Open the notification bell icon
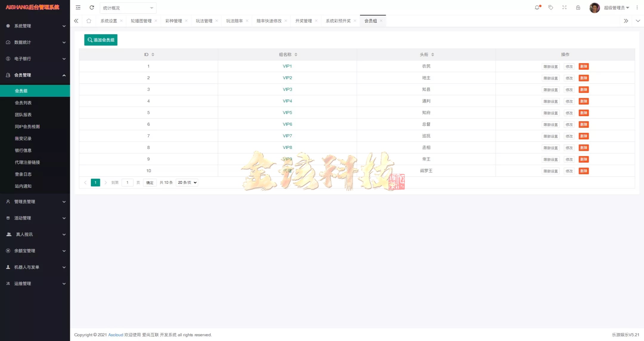 [537, 7]
